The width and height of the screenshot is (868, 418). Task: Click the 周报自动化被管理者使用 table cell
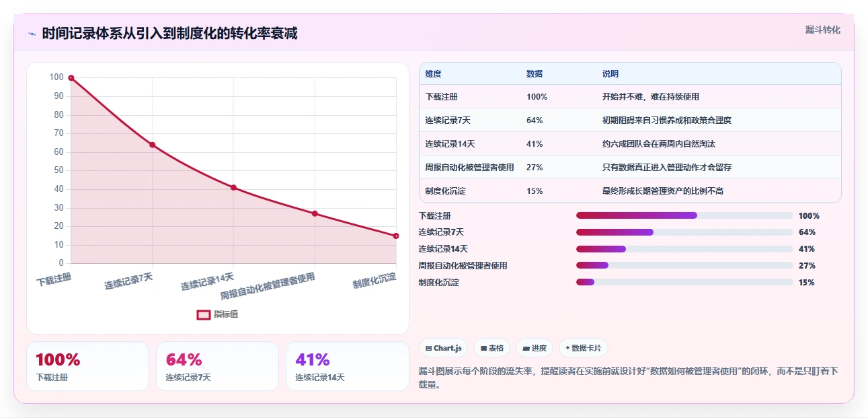pyautogui.click(x=469, y=168)
